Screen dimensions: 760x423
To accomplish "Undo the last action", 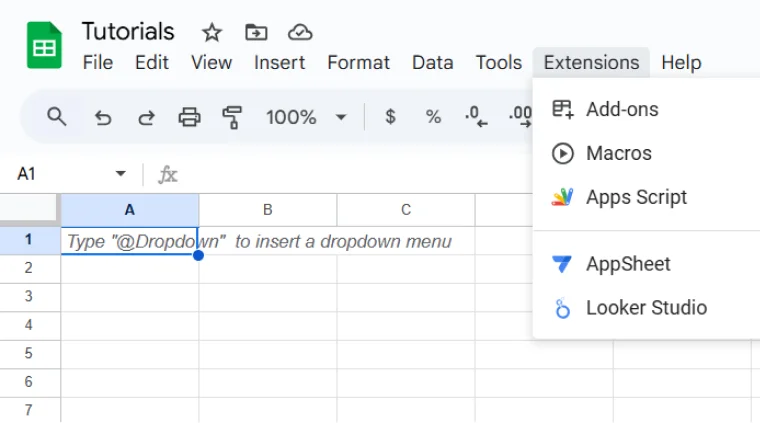I will click(103, 117).
